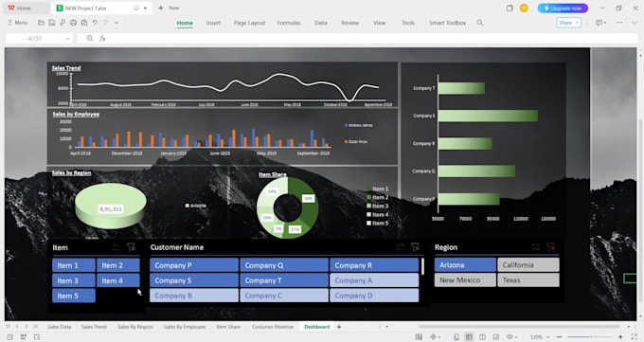The image size is (644, 342).
Task: Switch to the Sales Data sheet tab
Action: (x=59, y=327)
